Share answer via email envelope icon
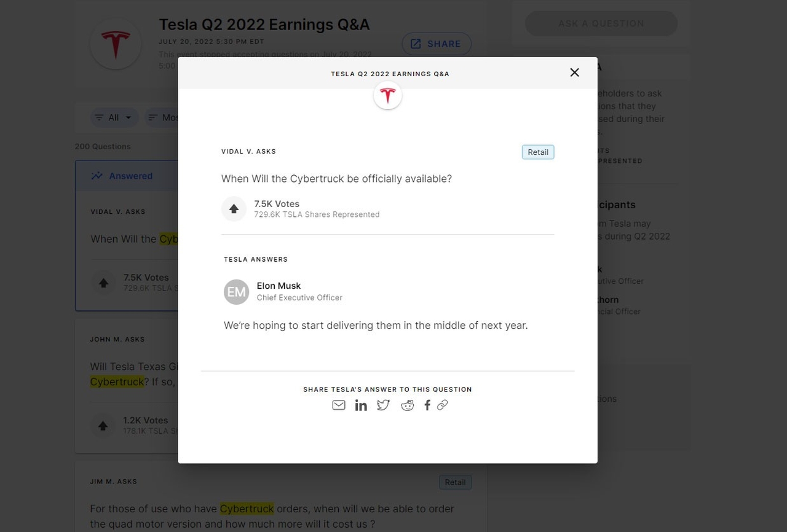The image size is (787, 532). 339,405
